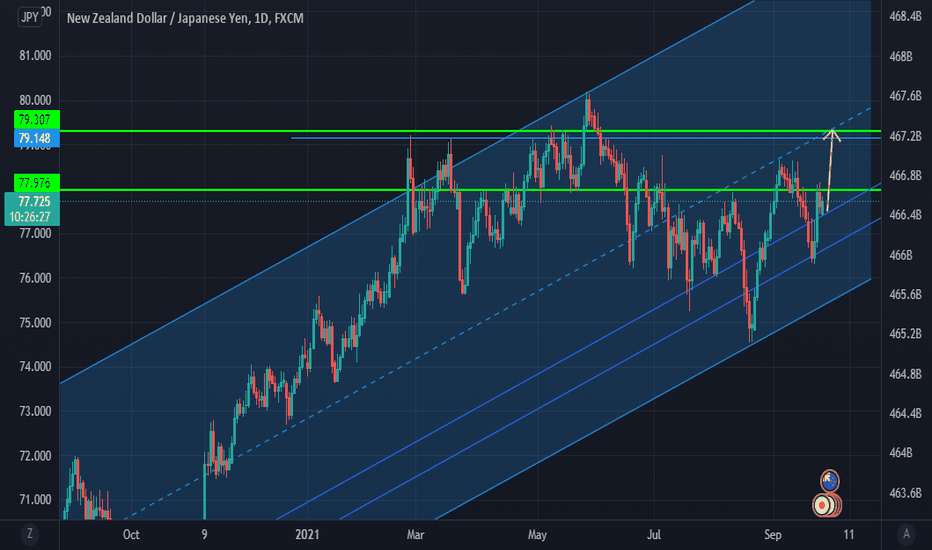Click the Japan flag event icon
Viewport: 932px width, 550px height.
click(823, 505)
